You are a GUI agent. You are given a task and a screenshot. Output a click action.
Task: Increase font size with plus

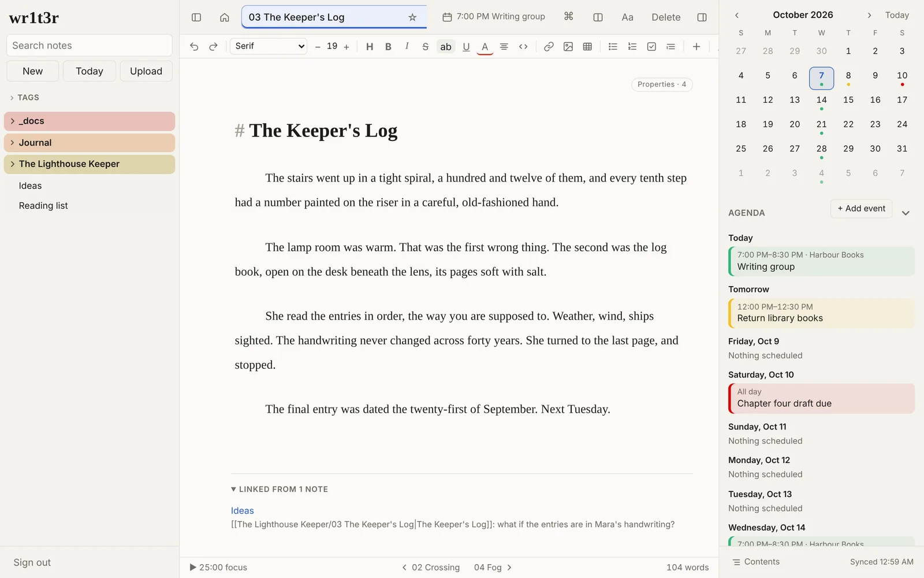tap(346, 47)
